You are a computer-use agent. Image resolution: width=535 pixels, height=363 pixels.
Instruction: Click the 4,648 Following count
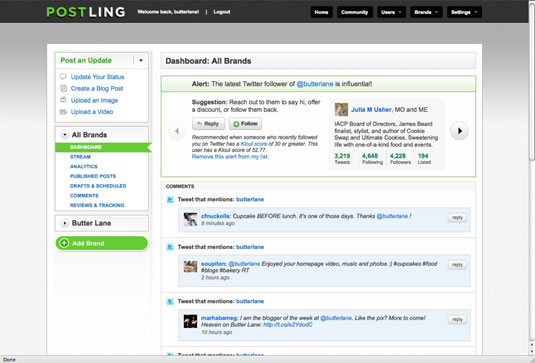click(x=372, y=159)
